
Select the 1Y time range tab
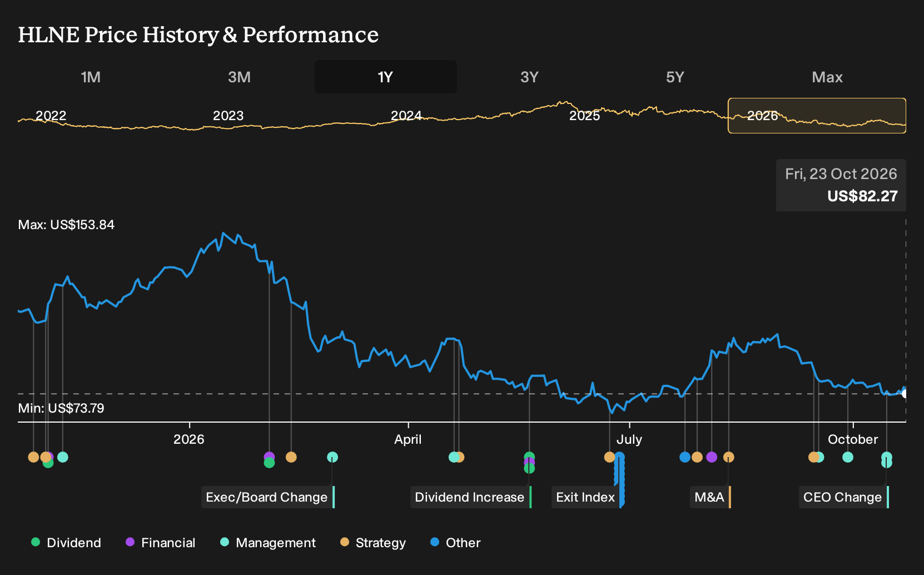(385, 77)
